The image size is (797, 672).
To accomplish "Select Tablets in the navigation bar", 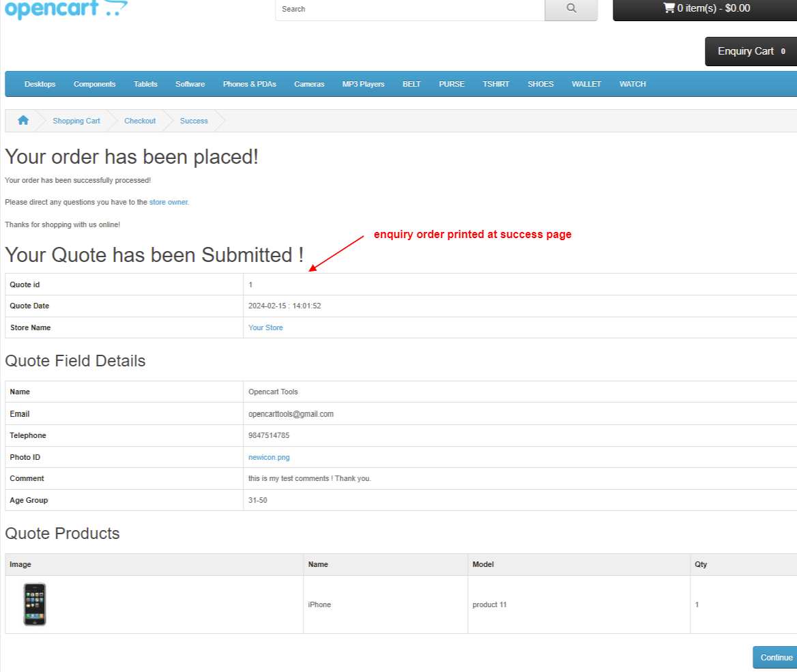I will pos(145,85).
